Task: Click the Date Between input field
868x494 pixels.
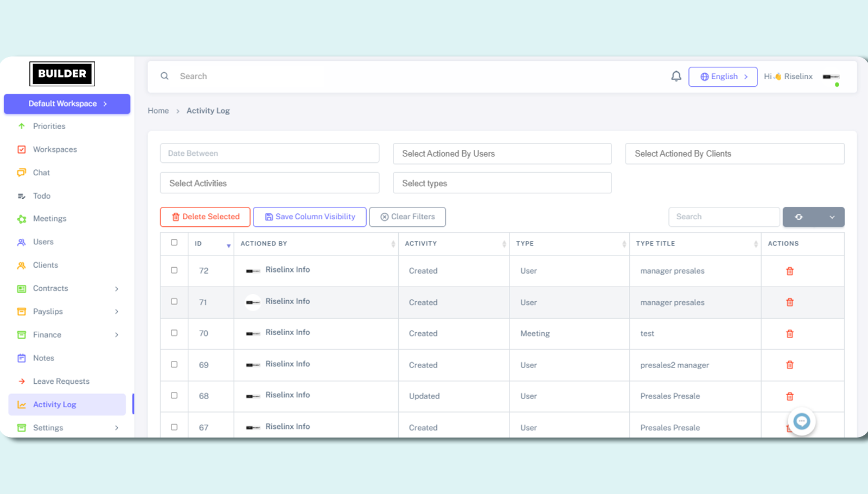Action: [x=269, y=154]
